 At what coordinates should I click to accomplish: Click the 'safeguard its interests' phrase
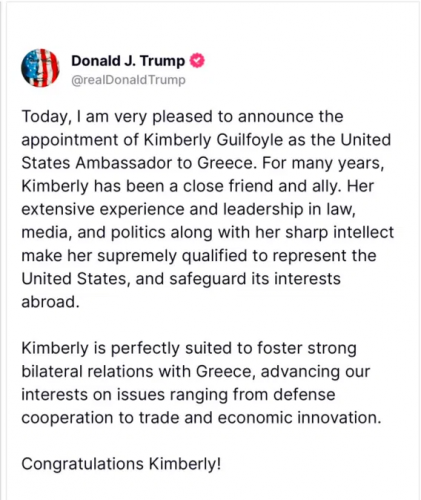coord(255,279)
